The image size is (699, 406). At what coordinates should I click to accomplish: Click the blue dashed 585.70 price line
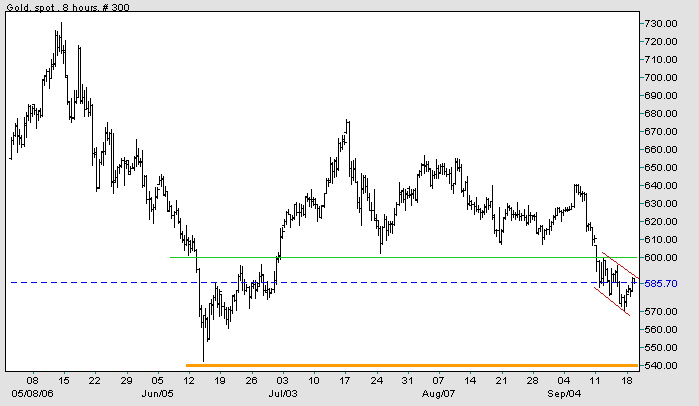pyautogui.click(x=325, y=283)
